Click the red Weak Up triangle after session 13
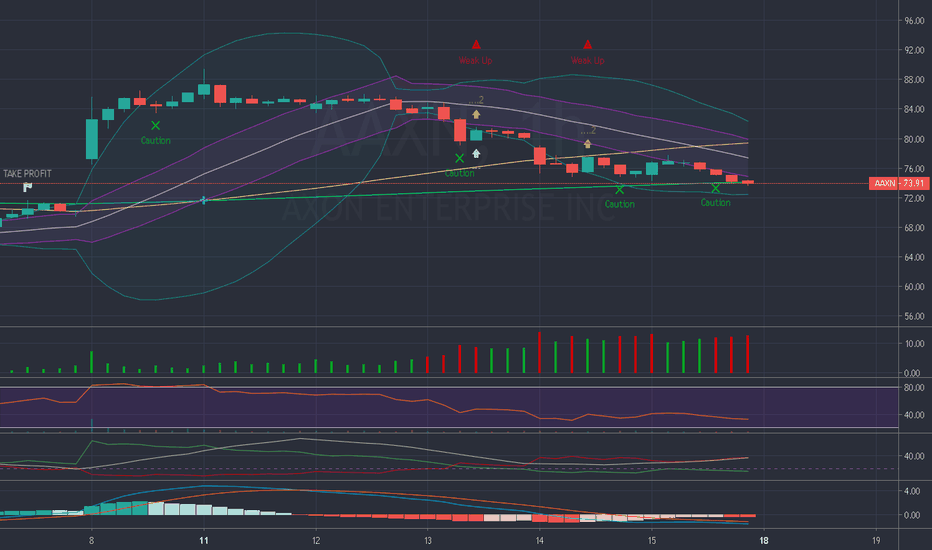The width and height of the screenshot is (932, 550). coord(476,45)
